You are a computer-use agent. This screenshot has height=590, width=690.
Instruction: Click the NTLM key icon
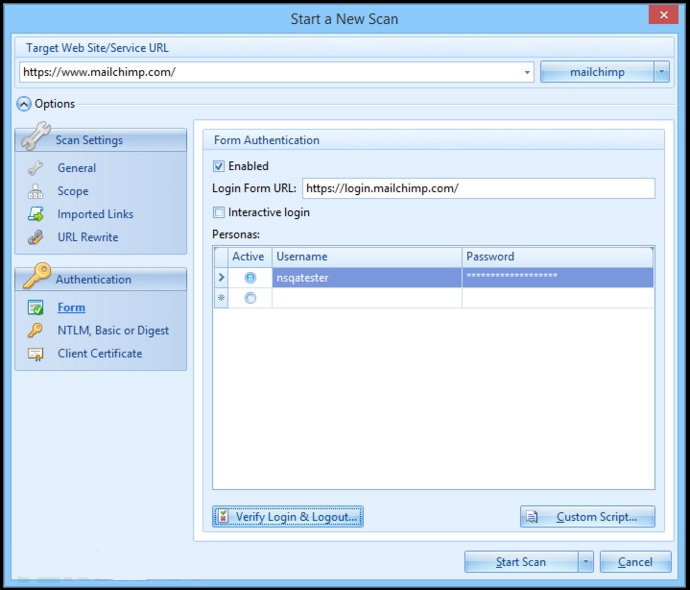(x=35, y=330)
